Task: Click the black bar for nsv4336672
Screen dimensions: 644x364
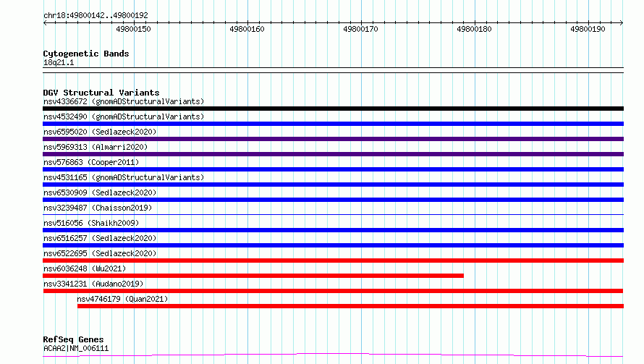Action: point(333,109)
